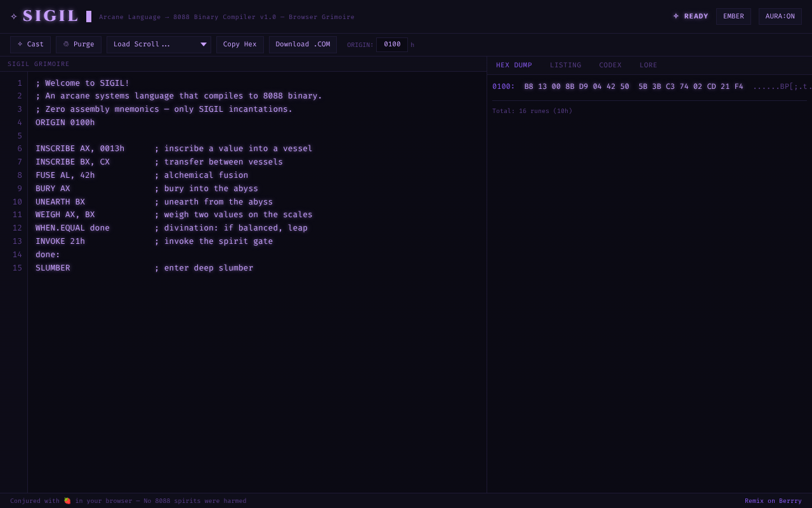Copy Hex output to clipboard
Viewport: 812px width, 508px height.
240,44
